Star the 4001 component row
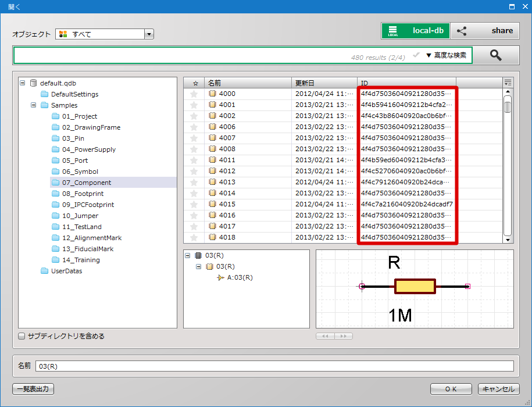Screen dimensions: 532x407 pyautogui.click(x=194, y=105)
